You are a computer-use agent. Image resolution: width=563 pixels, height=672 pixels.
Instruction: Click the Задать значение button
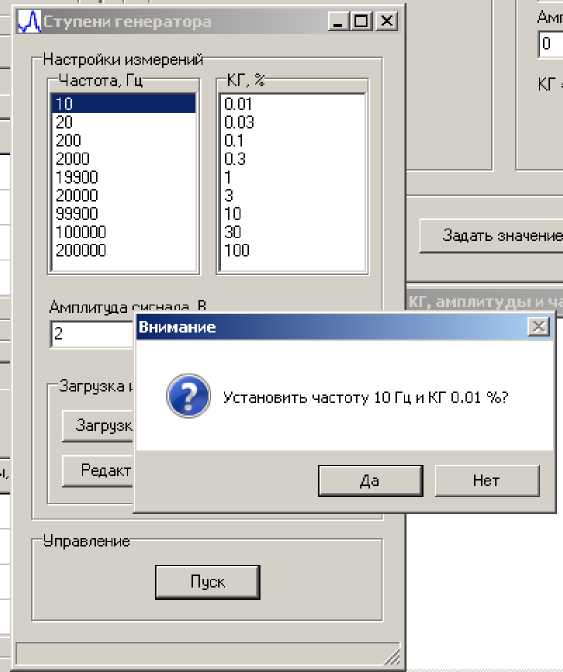(x=491, y=235)
